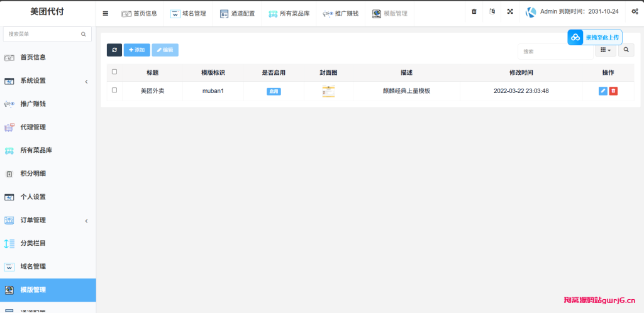This screenshot has height=313, width=644.
Task: Click 模版标识 column header
Action: coord(213,73)
